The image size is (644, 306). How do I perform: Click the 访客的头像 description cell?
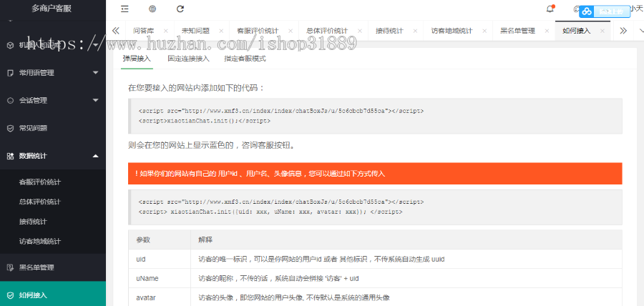coord(406,298)
